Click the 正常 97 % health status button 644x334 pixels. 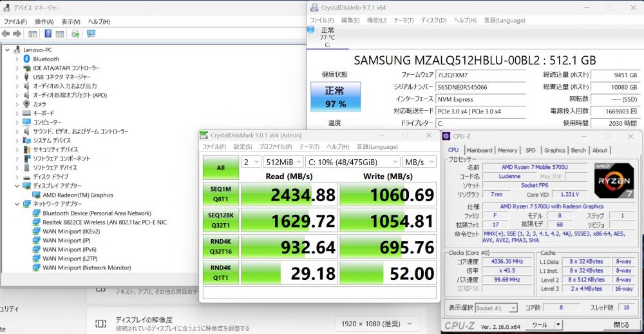pyautogui.click(x=336, y=97)
